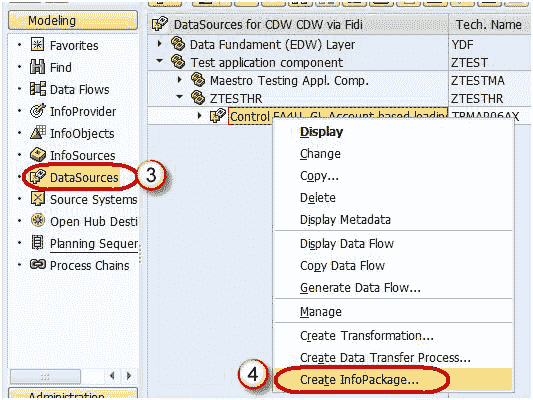Click the InfoSources icon
This screenshot has width=533, height=400.
point(38,155)
